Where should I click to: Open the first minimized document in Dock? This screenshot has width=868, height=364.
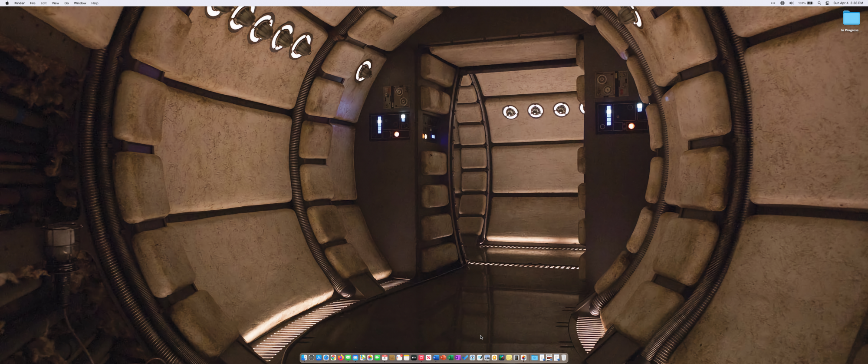click(x=542, y=357)
